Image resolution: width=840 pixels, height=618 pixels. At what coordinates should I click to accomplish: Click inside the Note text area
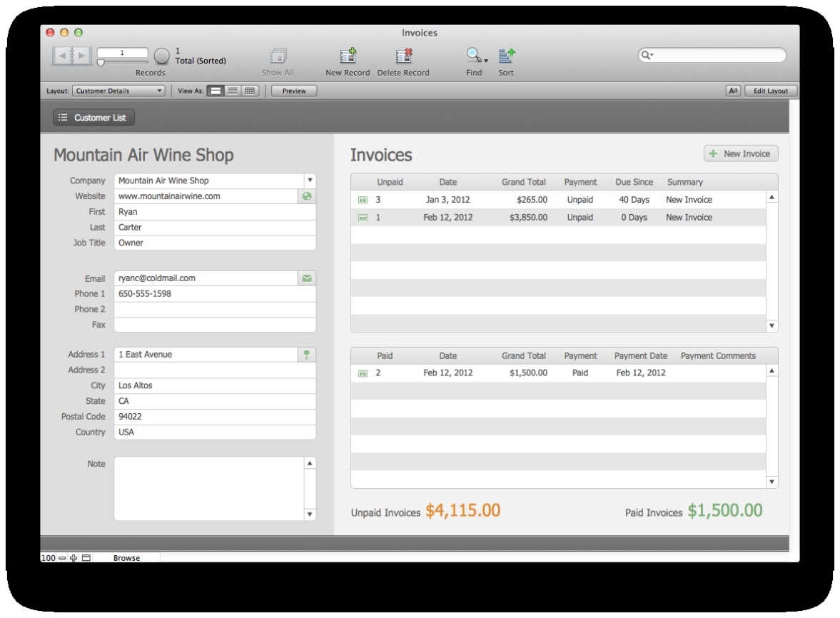[209, 488]
